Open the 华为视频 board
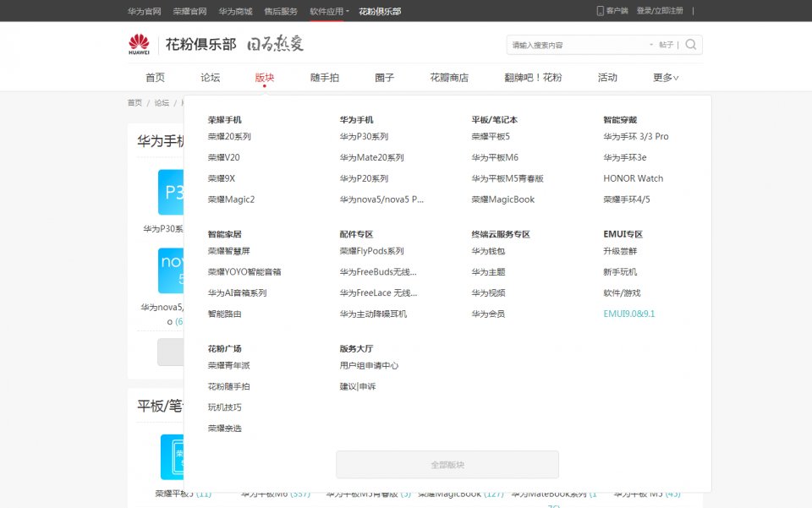This screenshot has height=508, width=812. pyautogui.click(x=488, y=292)
